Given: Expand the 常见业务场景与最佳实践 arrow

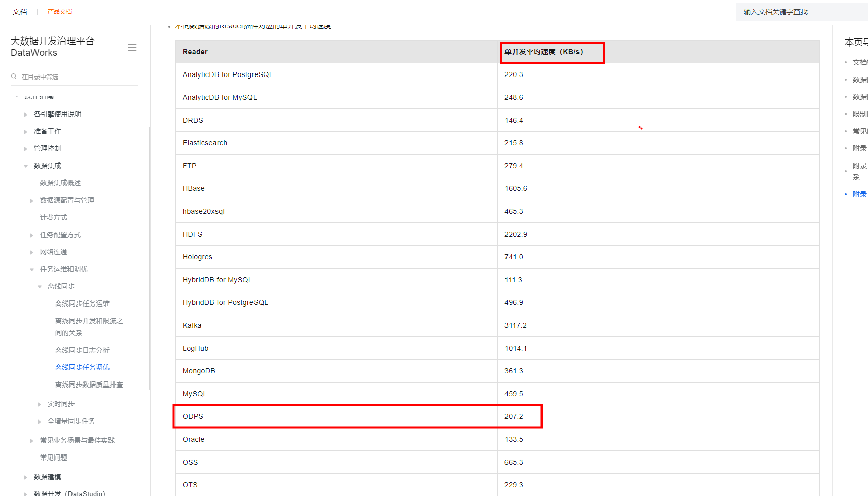Looking at the screenshot, I should click(x=32, y=441).
